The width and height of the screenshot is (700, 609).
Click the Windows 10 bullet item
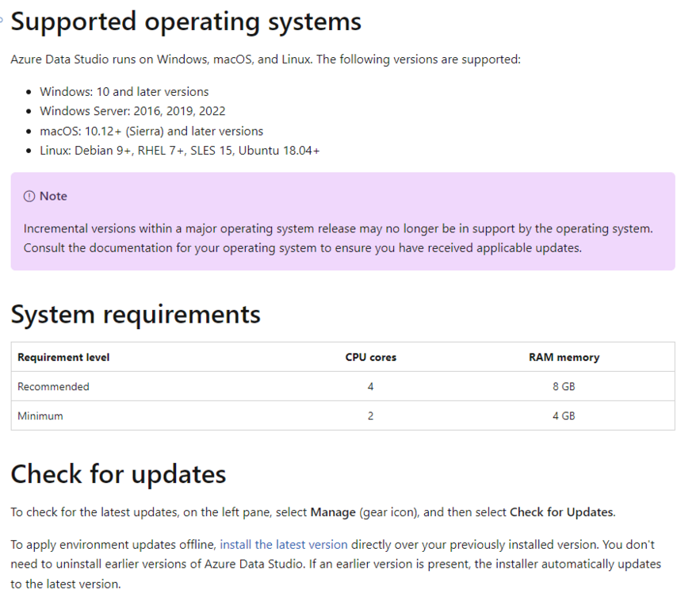[x=124, y=92]
